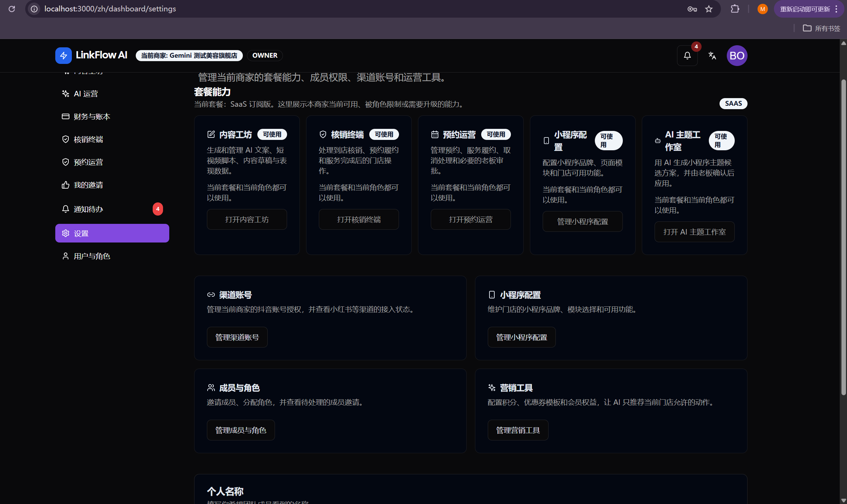Click 管理小程序配置 in the plan capability card
The height and width of the screenshot is (504, 847).
click(583, 221)
